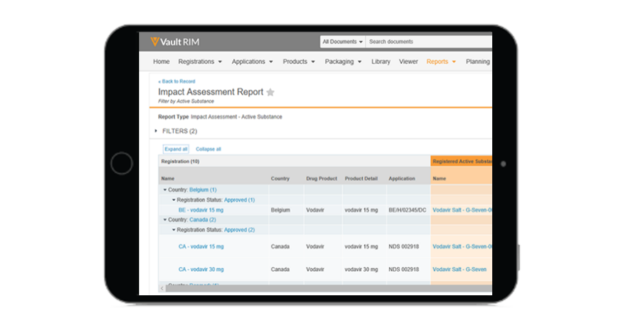Screen dimensions: 644x335
Task: Open the Reports menu
Action: point(440,62)
